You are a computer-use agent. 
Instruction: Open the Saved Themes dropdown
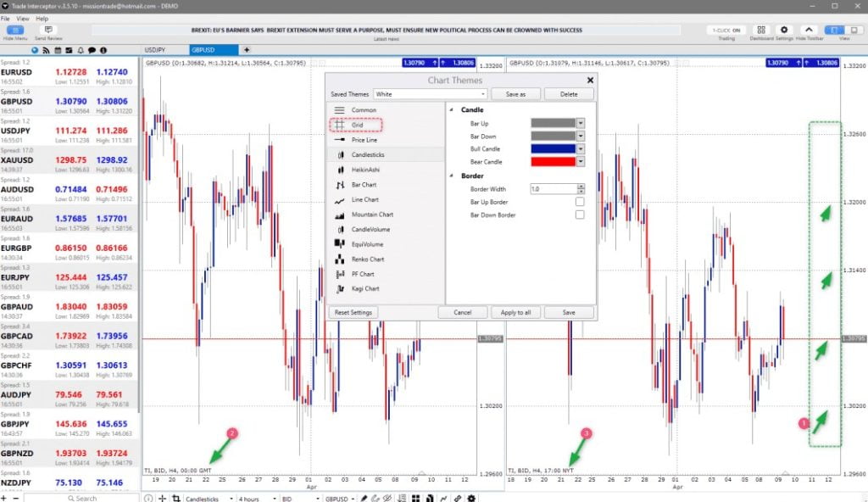click(x=431, y=94)
